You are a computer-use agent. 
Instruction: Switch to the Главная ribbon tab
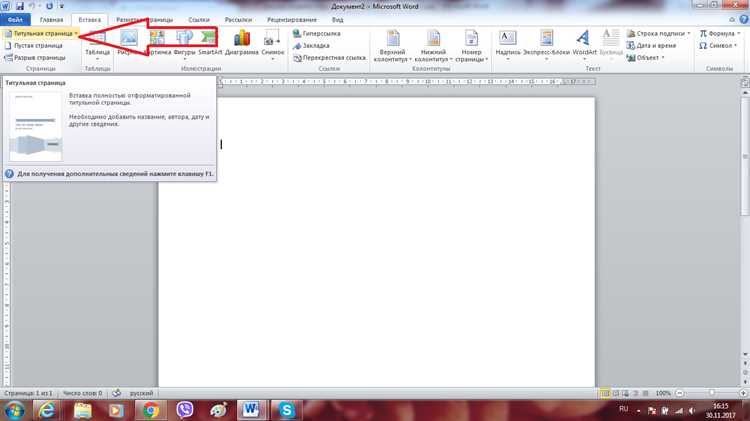coord(51,20)
